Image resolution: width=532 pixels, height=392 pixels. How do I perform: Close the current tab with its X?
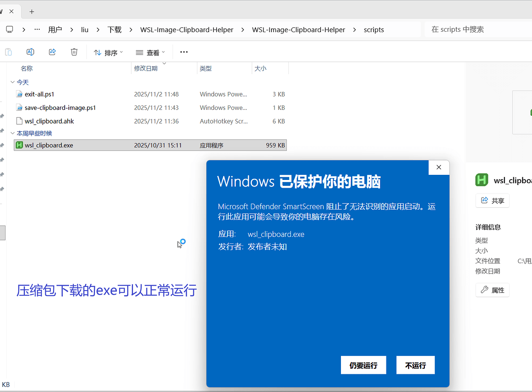11,11
